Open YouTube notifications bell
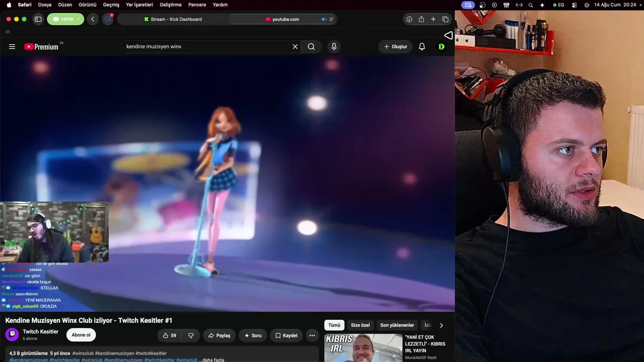644x362 pixels. [422, 47]
